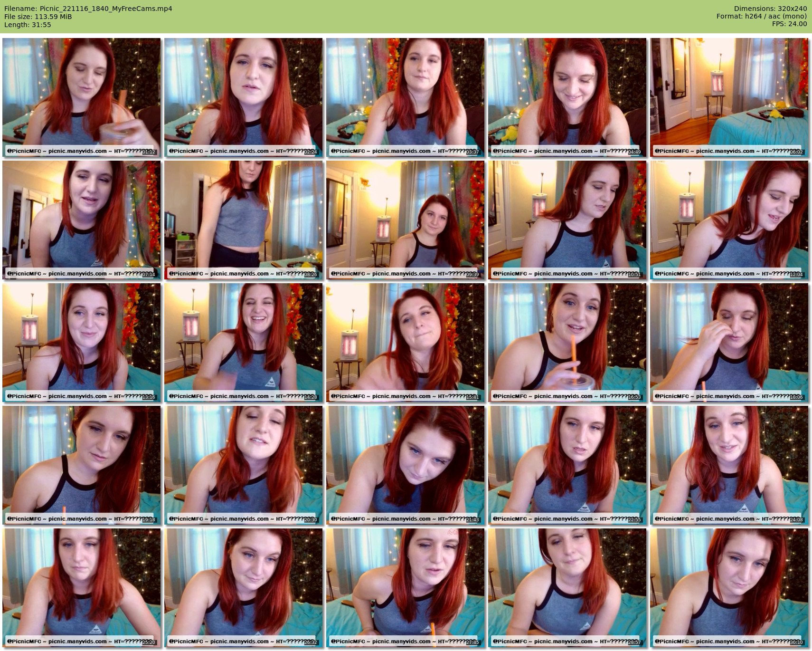Image resolution: width=812 pixels, height=651 pixels.
Task: Click the thumbnail timestamped 01:12
Action: tap(81, 97)
